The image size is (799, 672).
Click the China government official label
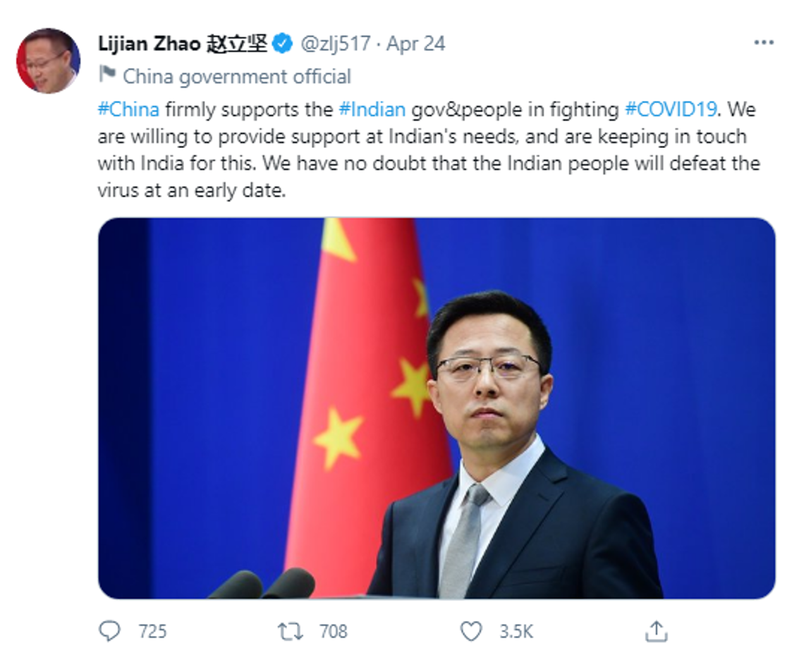[x=237, y=76]
